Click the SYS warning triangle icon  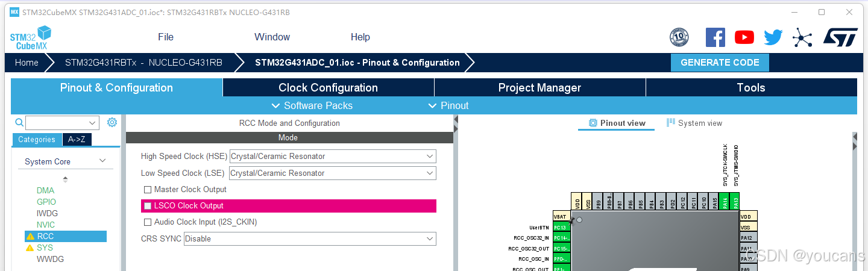click(x=30, y=248)
